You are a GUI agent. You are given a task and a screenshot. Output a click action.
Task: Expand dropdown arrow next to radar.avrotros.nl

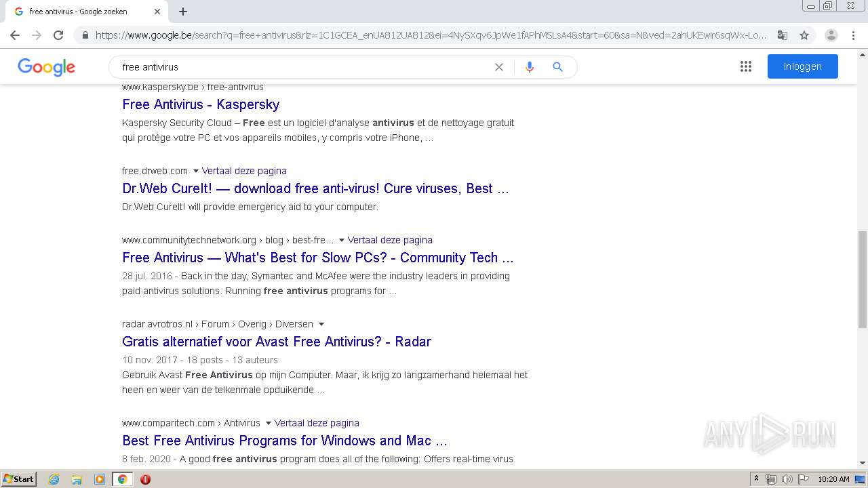(321, 324)
